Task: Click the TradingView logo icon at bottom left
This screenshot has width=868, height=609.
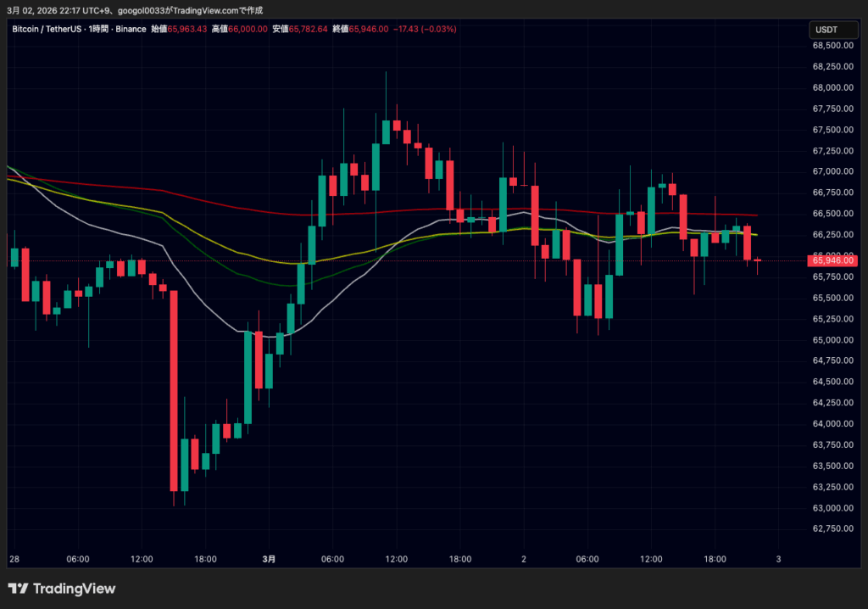Action: click(19, 589)
